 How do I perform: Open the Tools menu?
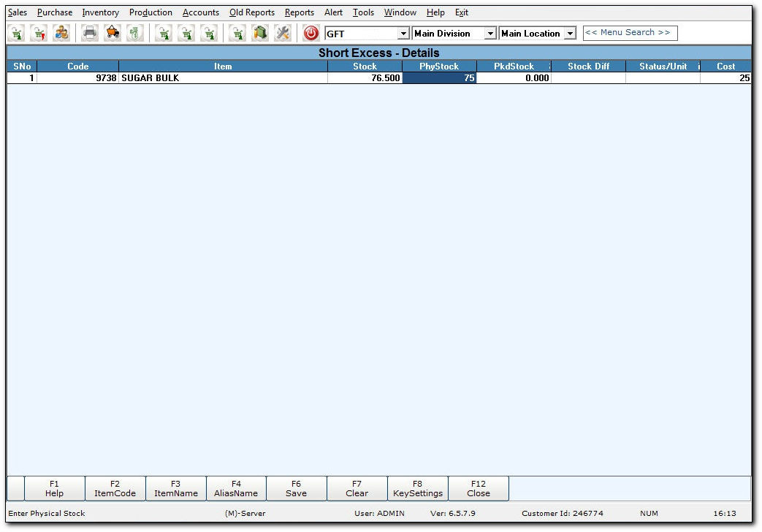tap(363, 12)
